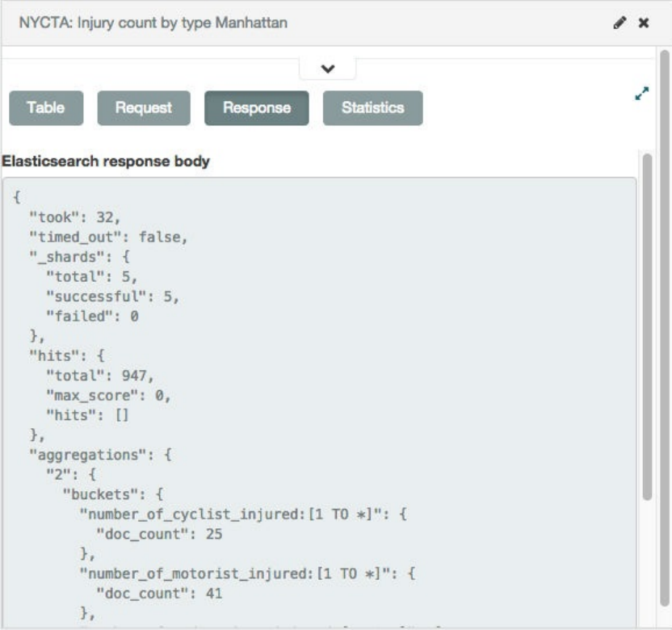This screenshot has width=672, height=630.
Task: Collapse the spy panel with down chevron
Action: click(x=327, y=69)
